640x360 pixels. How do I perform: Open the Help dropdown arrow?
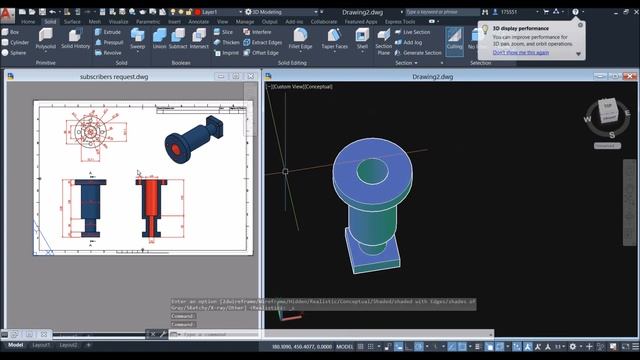[x=583, y=12]
